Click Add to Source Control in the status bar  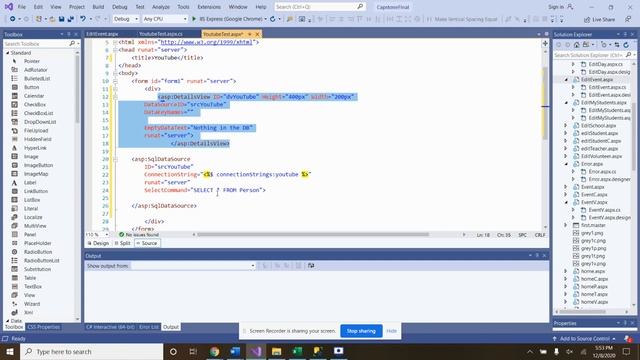584,338
